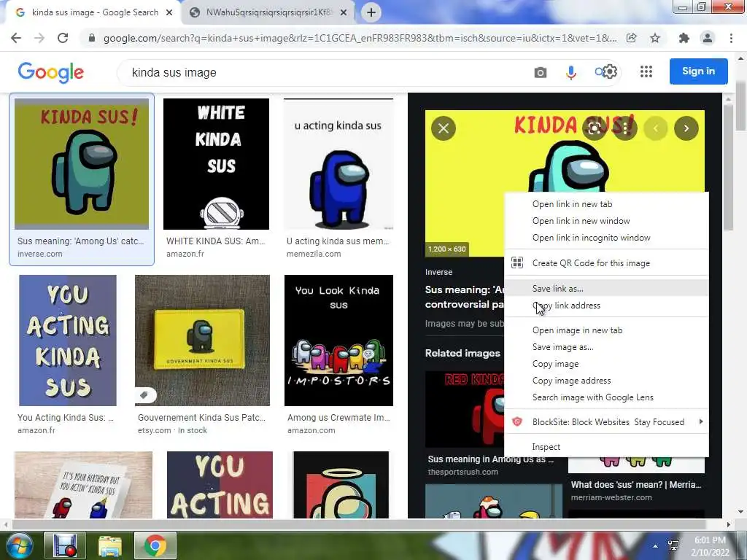The height and width of the screenshot is (560, 747).
Task: Open the Chrome profile avatar icon
Action: tap(708, 38)
